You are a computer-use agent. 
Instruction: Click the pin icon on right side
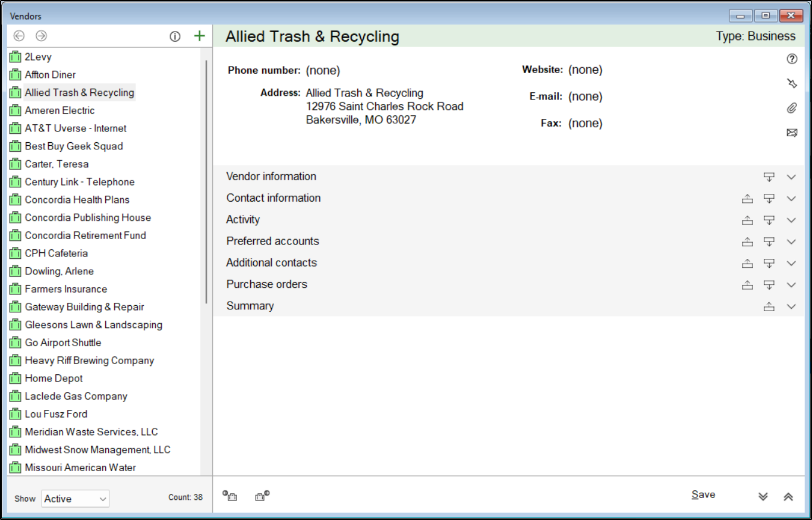(791, 83)
